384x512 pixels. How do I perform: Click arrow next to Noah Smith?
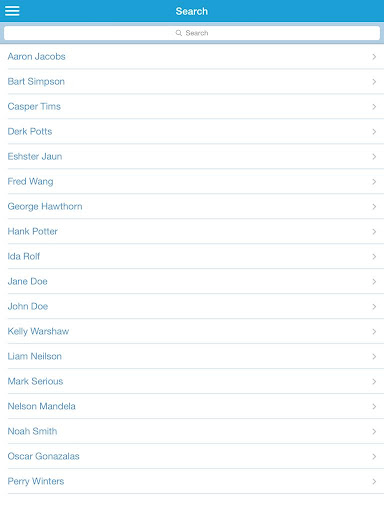pos(374,432)
